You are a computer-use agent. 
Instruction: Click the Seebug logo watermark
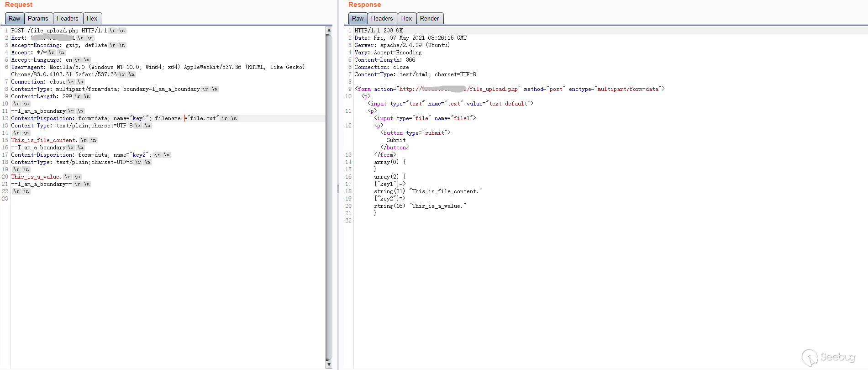pyautogui.click(x=829, y=357)
